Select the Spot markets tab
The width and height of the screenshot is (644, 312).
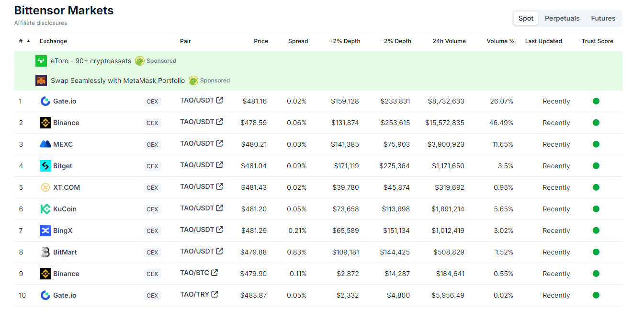[x=526, y=18]
